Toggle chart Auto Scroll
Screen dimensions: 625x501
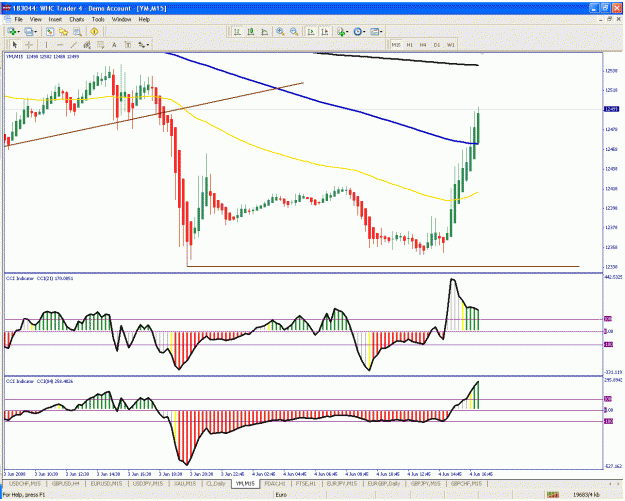pos(311,31)
